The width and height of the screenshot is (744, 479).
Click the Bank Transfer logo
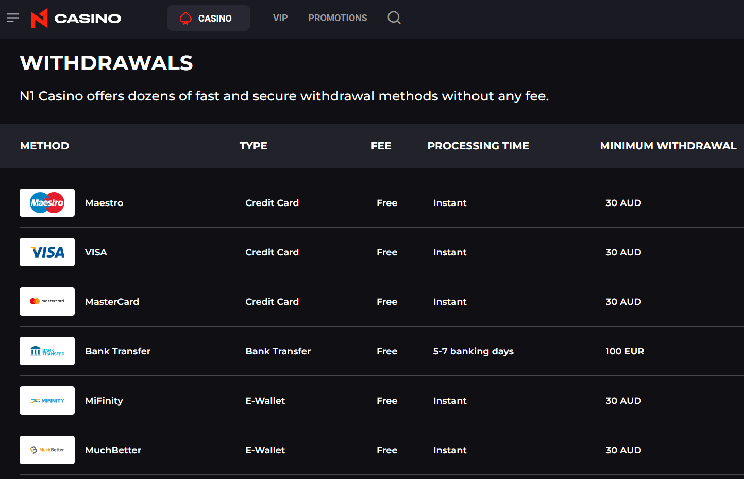click(x=47, y=351)
